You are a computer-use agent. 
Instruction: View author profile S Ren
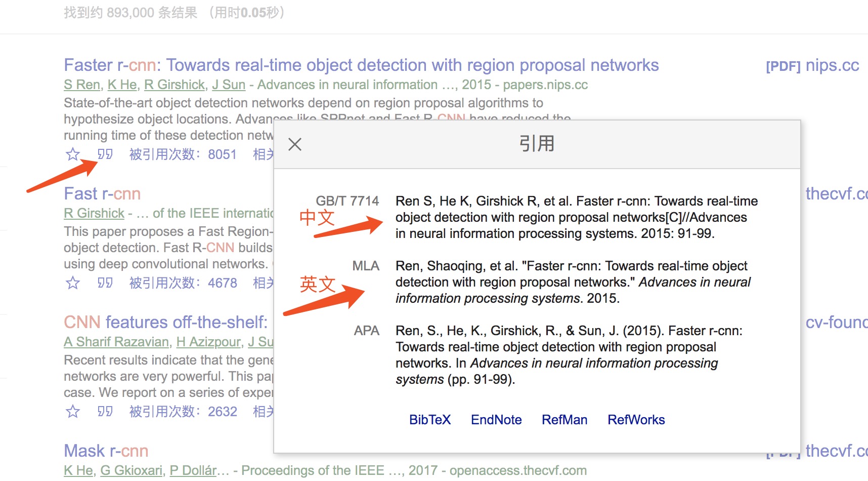pyautogui.click(x=82, y=85)
